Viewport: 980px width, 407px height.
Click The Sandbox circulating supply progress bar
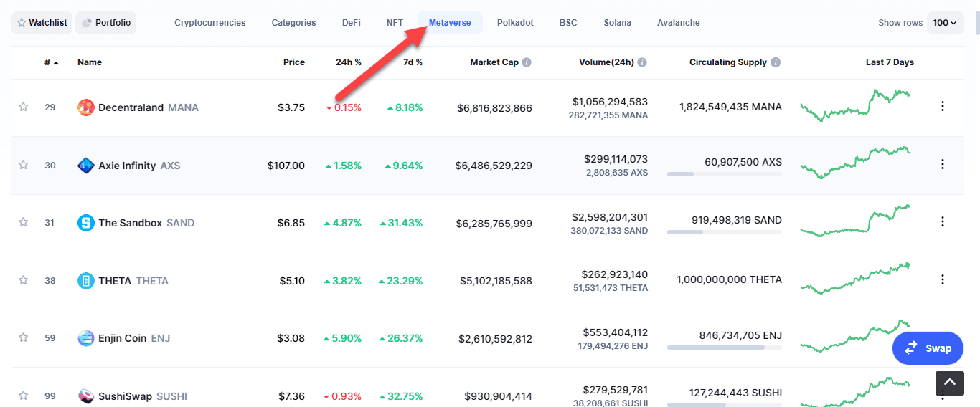click(725, 232)
